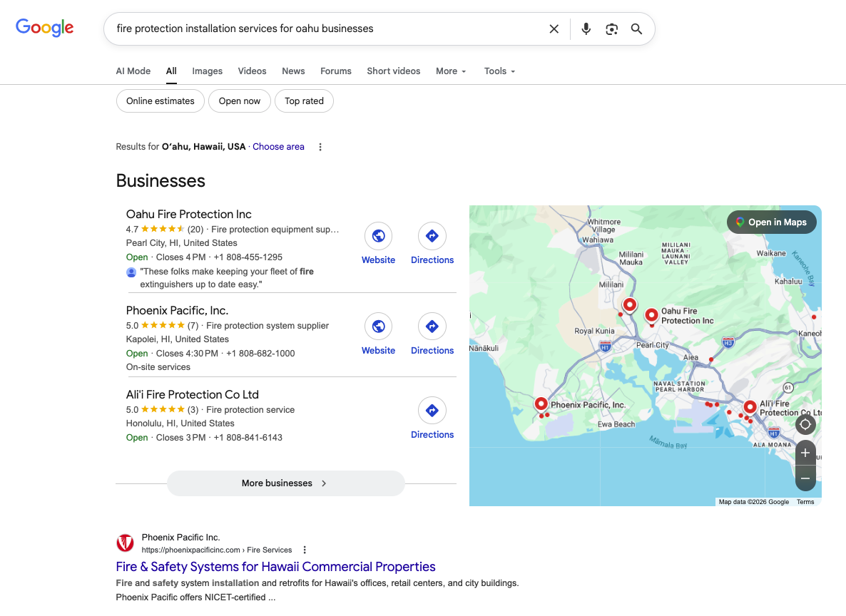846x616 pixels.
Task: Click the unlabeled pin near Mililani
Action: 630,304
